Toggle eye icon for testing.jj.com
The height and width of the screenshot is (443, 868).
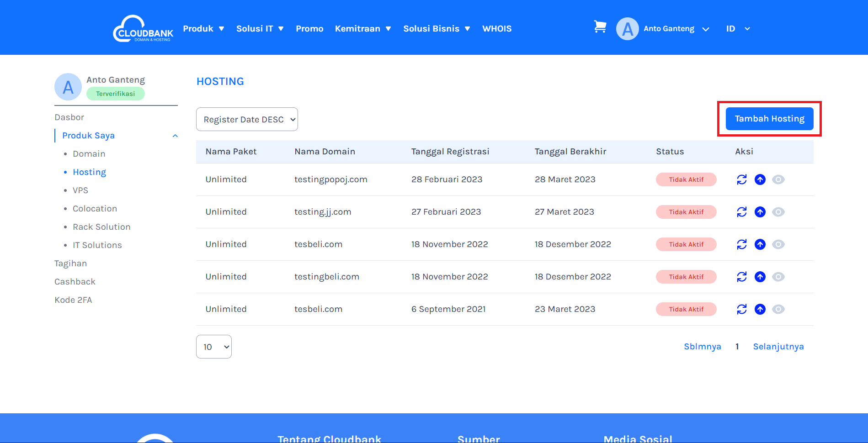click(x=778, y=212)
